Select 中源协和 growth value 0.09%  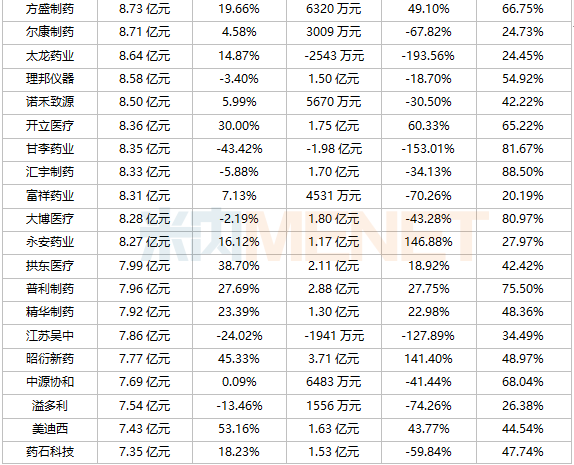coord(239,382)
